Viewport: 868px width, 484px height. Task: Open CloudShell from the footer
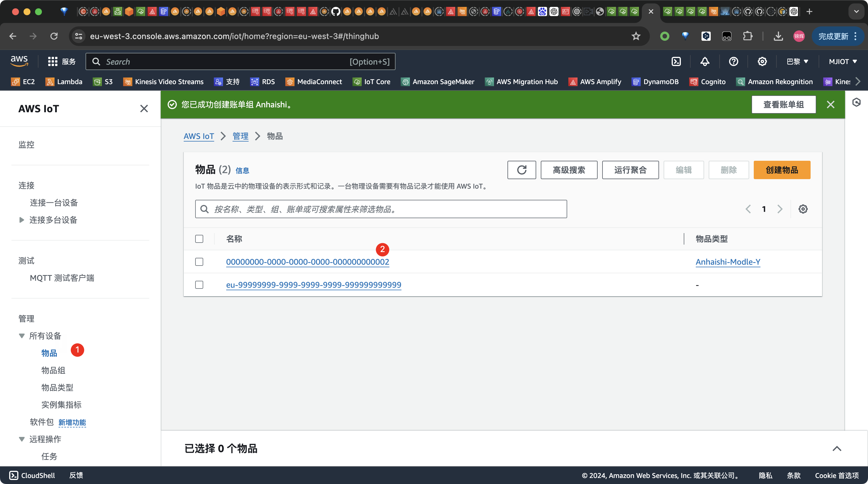point(32,475)
